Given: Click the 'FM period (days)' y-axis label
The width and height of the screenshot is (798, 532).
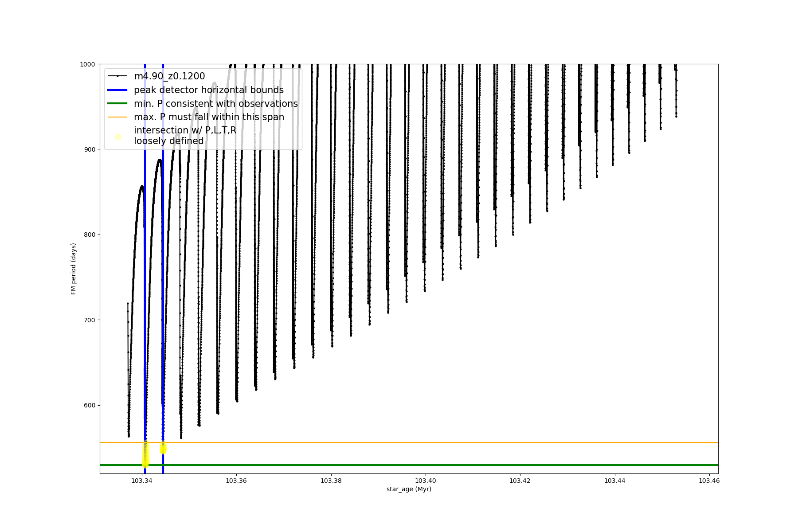Looking at the screenshot, I should [74, 269].
